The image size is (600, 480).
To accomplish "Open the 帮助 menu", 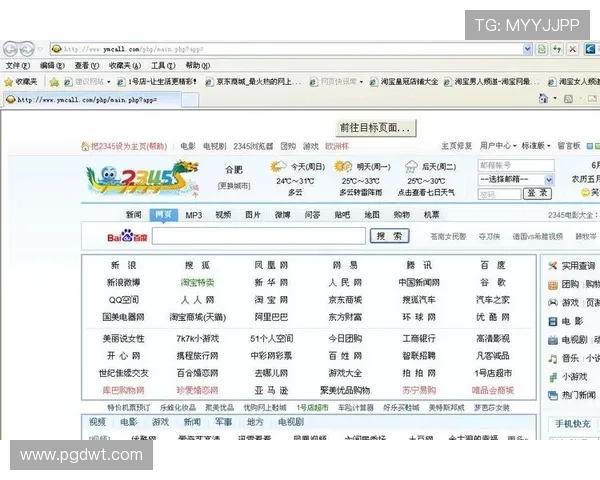I will pyautogui.click(x=197, y=65).
